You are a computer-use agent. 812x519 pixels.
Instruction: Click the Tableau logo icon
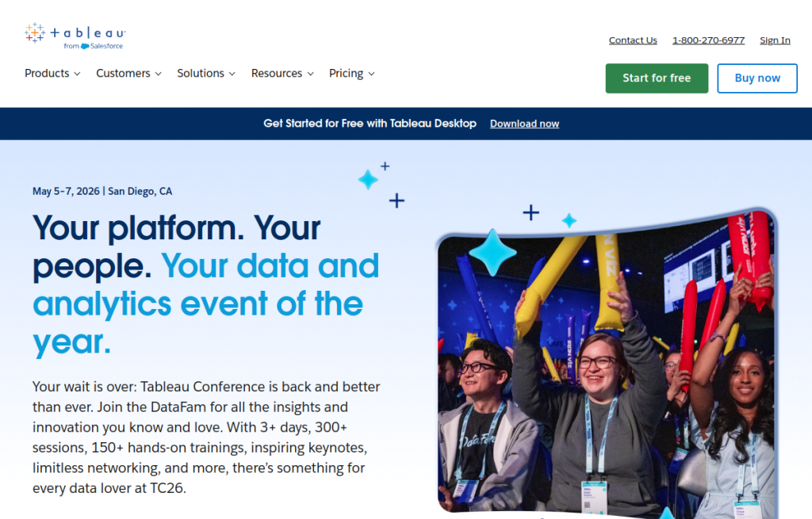point(35,32)
